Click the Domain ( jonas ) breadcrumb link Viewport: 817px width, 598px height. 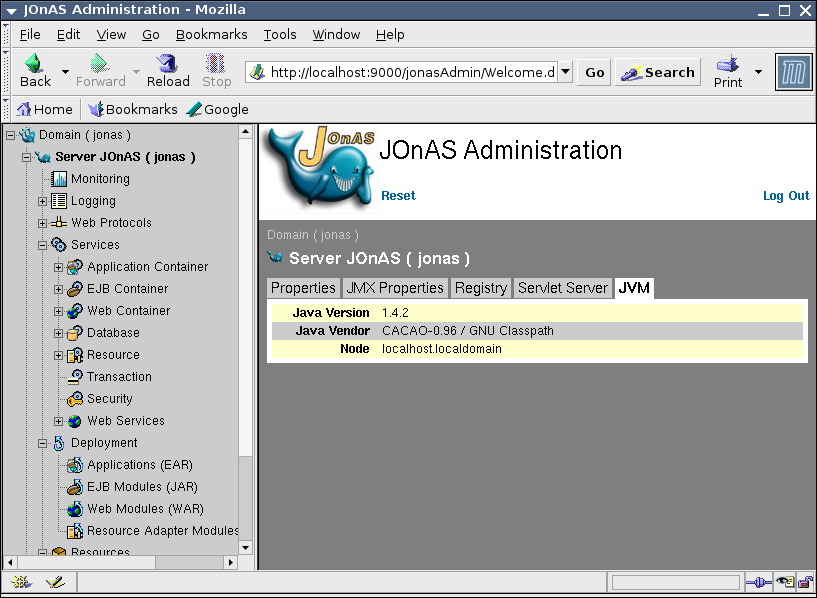tap(313, 235)
